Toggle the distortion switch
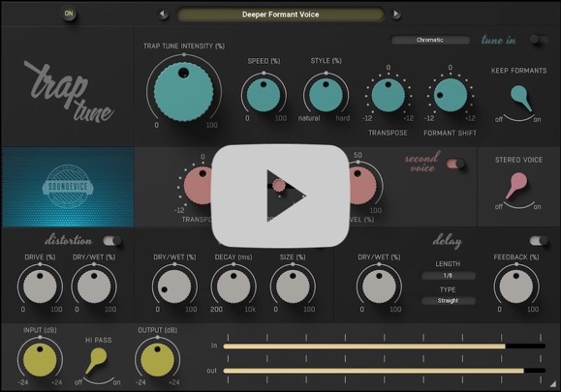Screen dimensions: 561x392 point(112,241)
